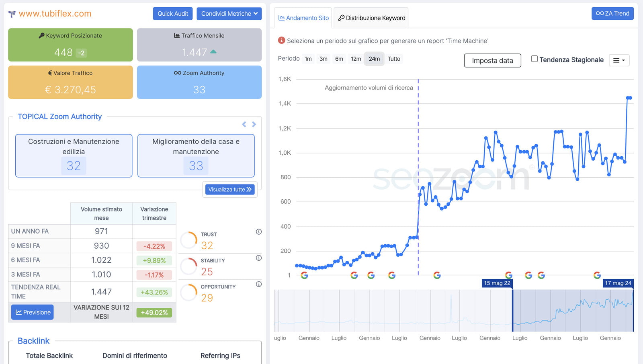This screenshot has height=364, width=643.
Task: Switch to the Distribuzione Keyword tab
Action: click(x=371, y=18)
